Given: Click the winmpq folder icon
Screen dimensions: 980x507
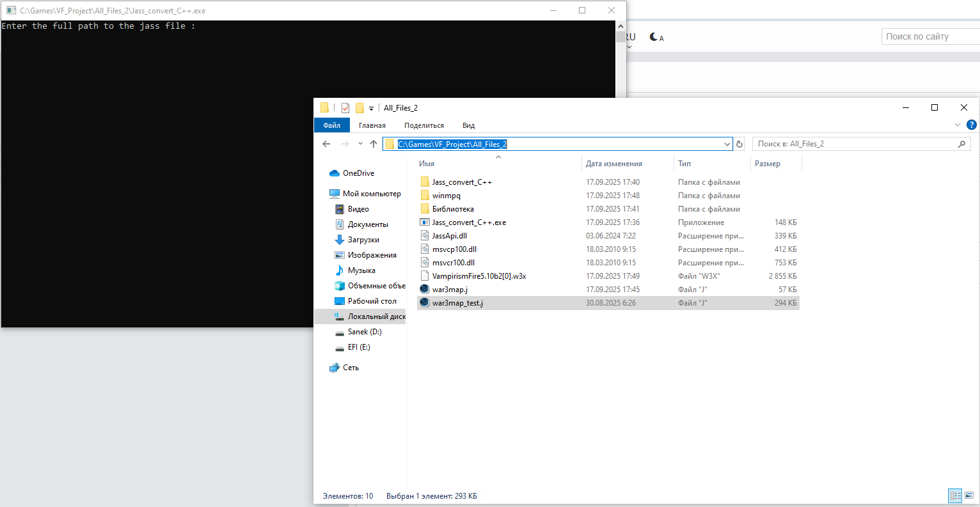Looking at the screenshot, I should click(425, 196).
